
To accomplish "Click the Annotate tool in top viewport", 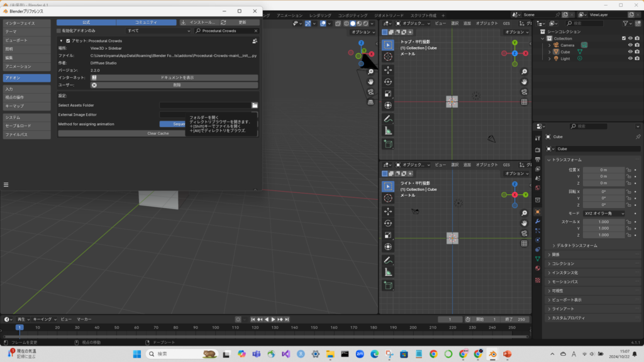I will coord(388,118).
